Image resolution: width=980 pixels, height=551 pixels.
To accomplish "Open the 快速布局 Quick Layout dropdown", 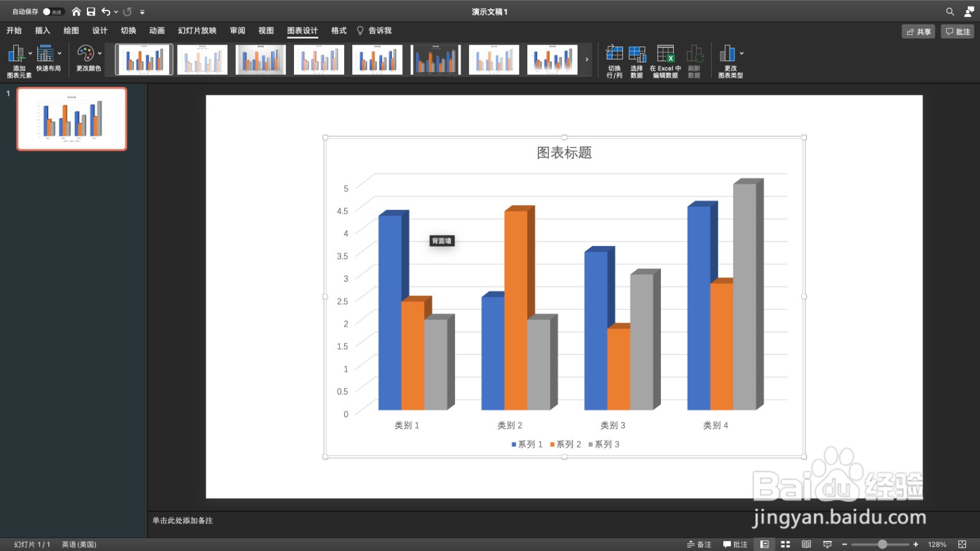I will 48,59.
